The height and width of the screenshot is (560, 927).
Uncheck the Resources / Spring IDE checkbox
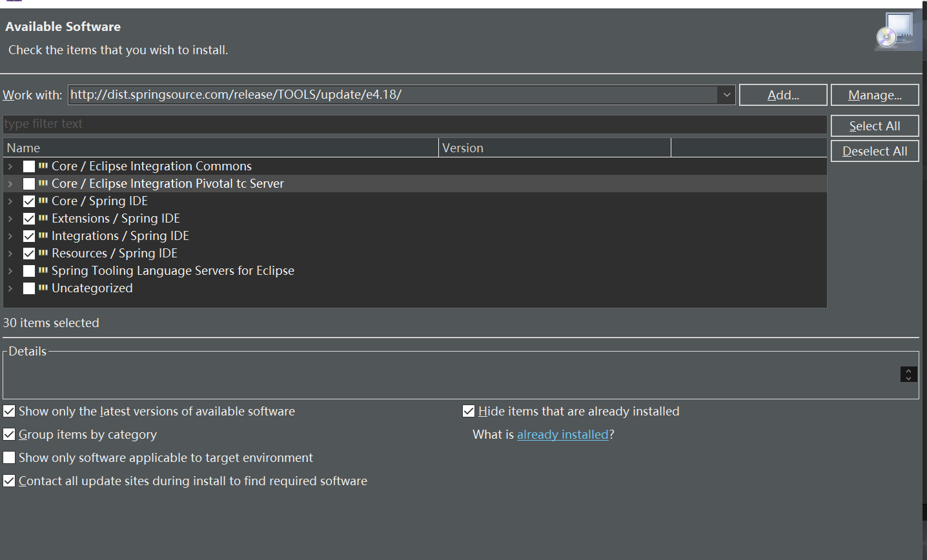click(29, 254)
